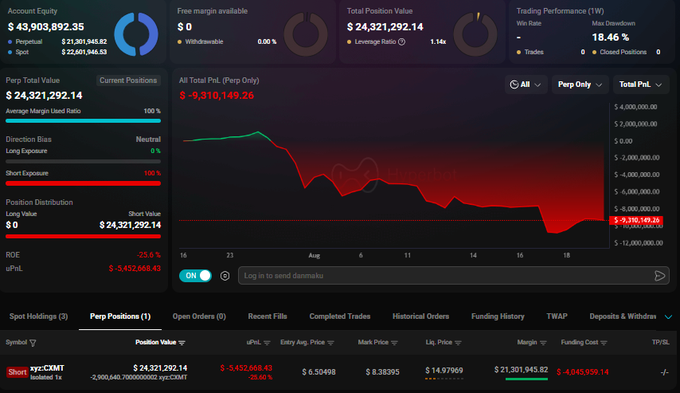The width and height of the screenshot is (680, 393).
Task: Click the green Margin bar under $21,301,945.82
Action: point(526,379)
